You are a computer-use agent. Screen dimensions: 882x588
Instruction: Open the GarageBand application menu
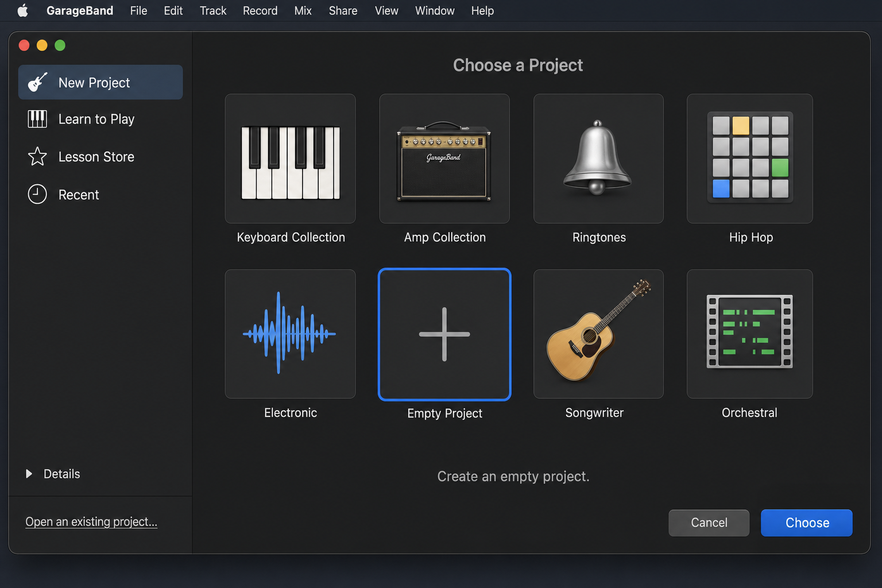80,10
